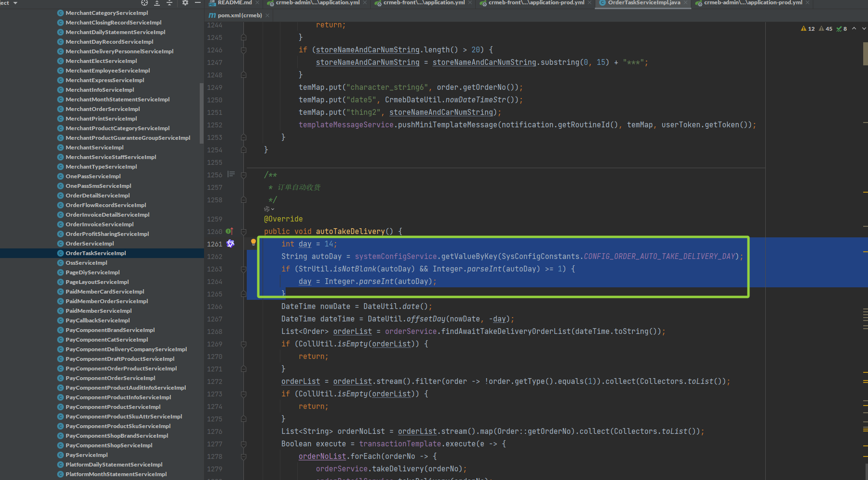Open OrderServiceImpl in the project tree

(90, 244)
